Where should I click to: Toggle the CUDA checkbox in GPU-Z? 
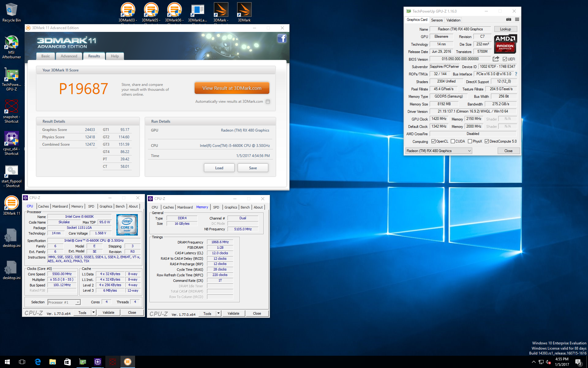(453, 141)
